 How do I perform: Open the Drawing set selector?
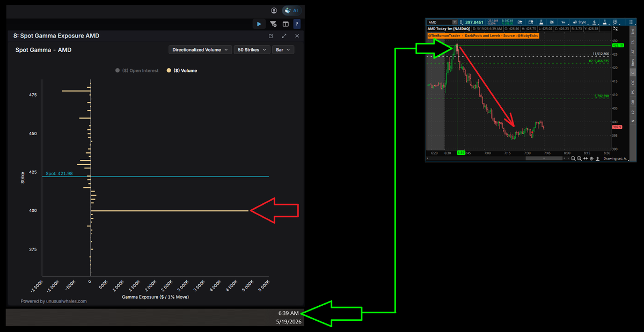click(615, 159)
